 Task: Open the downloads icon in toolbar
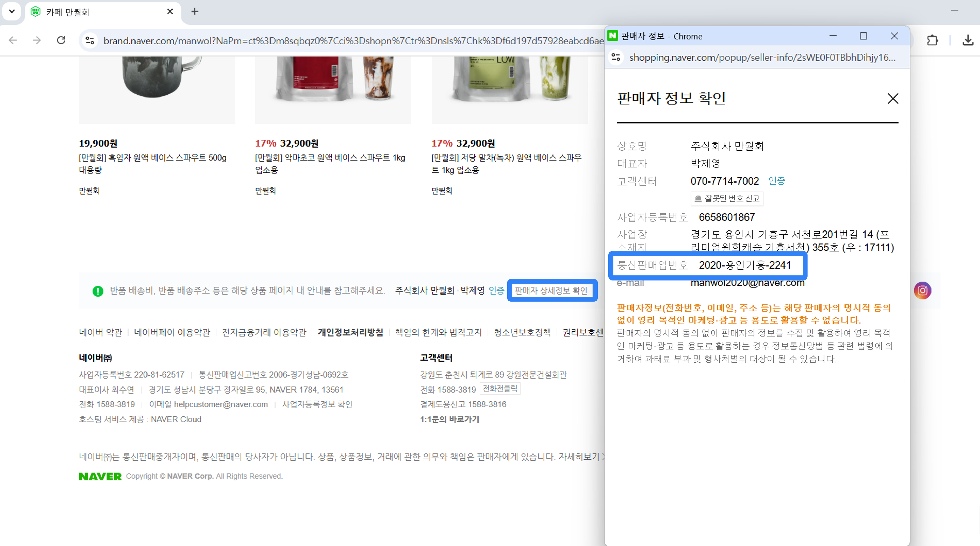point(968,40)
